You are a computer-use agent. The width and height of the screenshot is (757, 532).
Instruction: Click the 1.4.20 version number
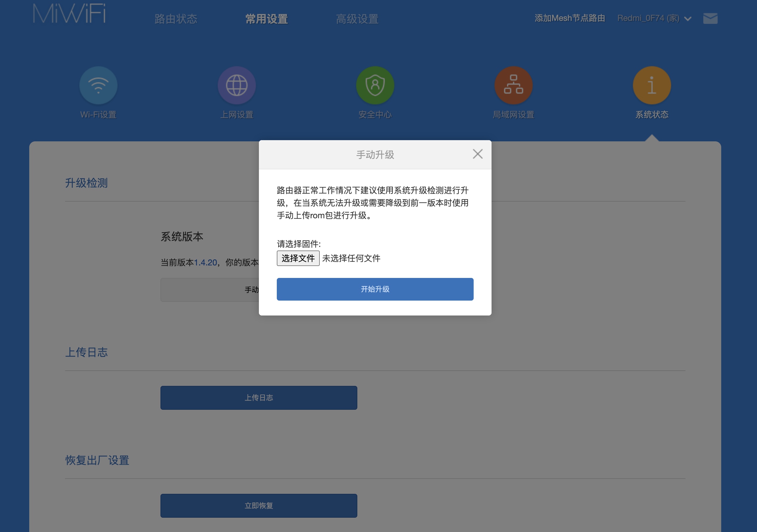click(206, 263)
